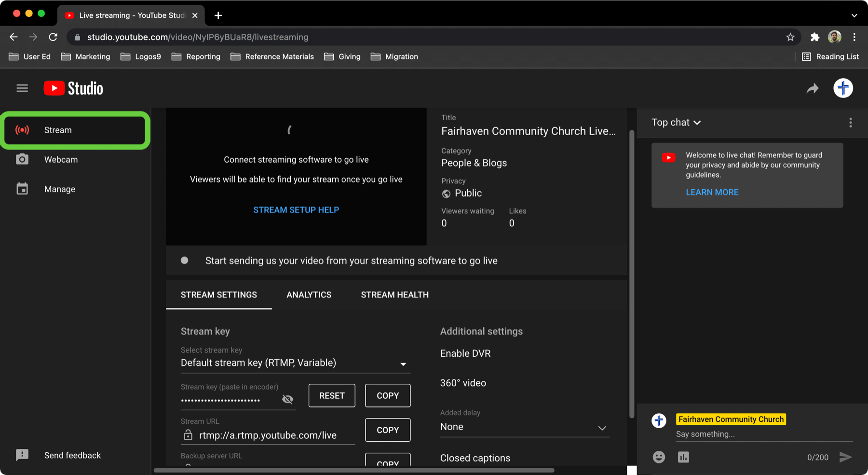The height and width of the screenshot is (475, 868).
Task: Bookmark this page with the star icon
Action: click(790, 37)
